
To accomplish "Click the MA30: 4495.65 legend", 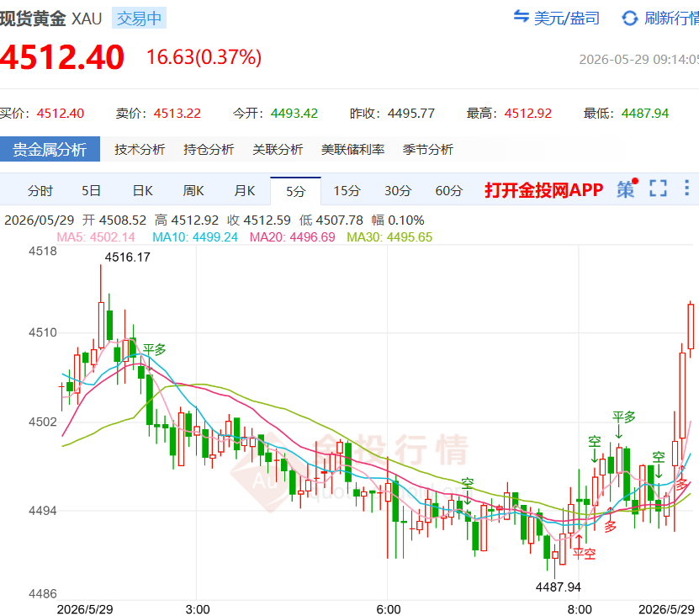I will pyautogui.click(x=389, y=236).
